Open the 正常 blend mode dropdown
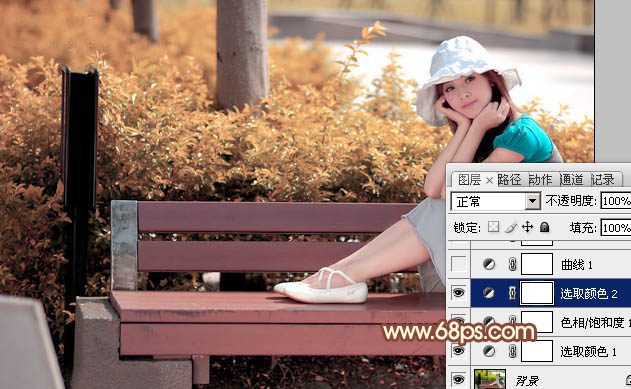The height and width of the screenshot is (389, 631). pyautogui.click(x=496, y=201)
